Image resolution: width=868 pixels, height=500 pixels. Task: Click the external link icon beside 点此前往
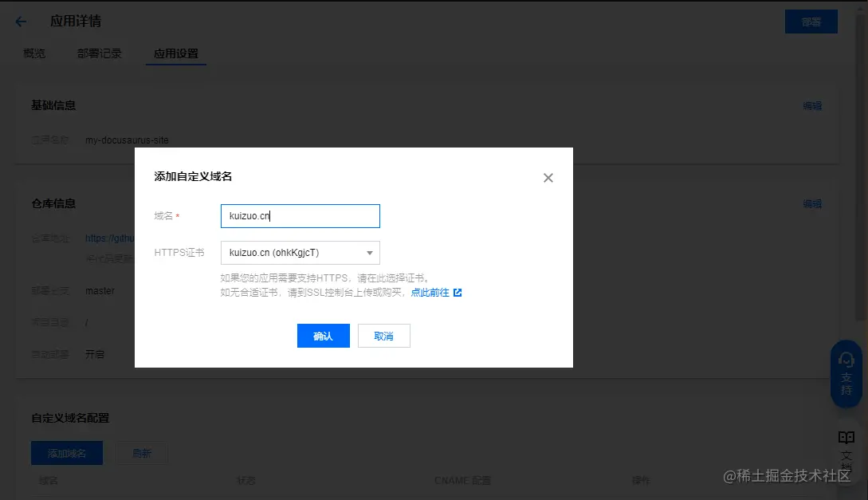click(x=458, y=293)
